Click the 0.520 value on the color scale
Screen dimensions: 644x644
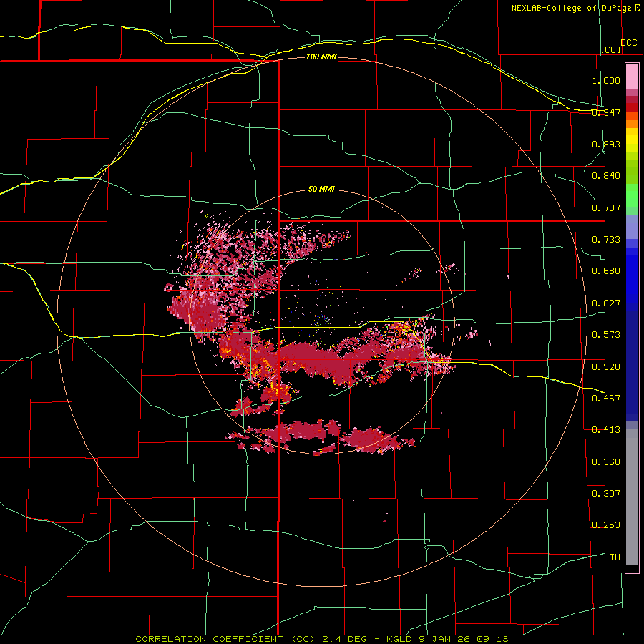(x=606, y=367)
